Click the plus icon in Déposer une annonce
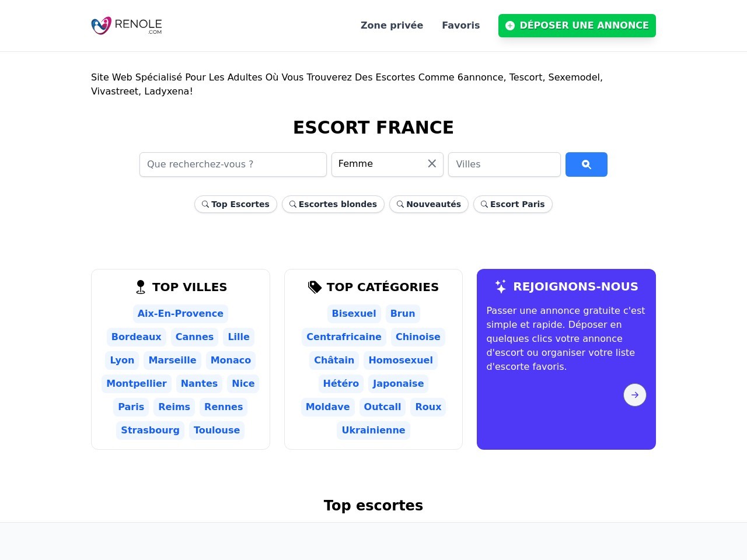Viewport: 747px width, 560px height. coord(510,26)
